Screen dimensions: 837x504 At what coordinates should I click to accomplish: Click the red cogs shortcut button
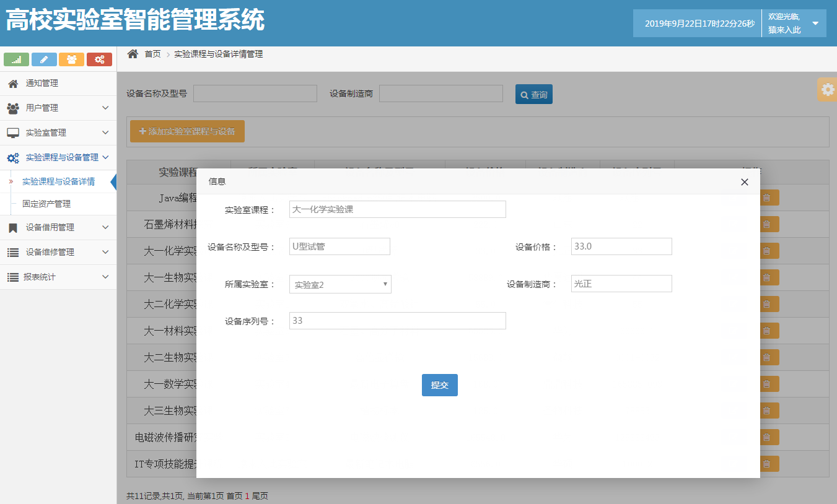point(99,59)
